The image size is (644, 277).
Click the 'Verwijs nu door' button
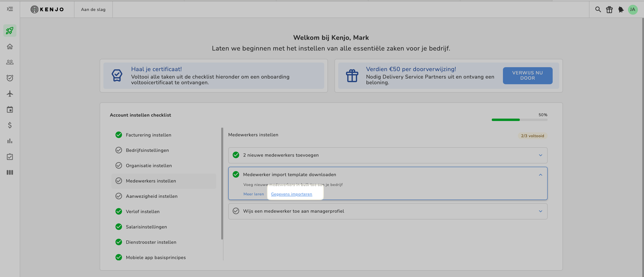click(x=527, y=75)
